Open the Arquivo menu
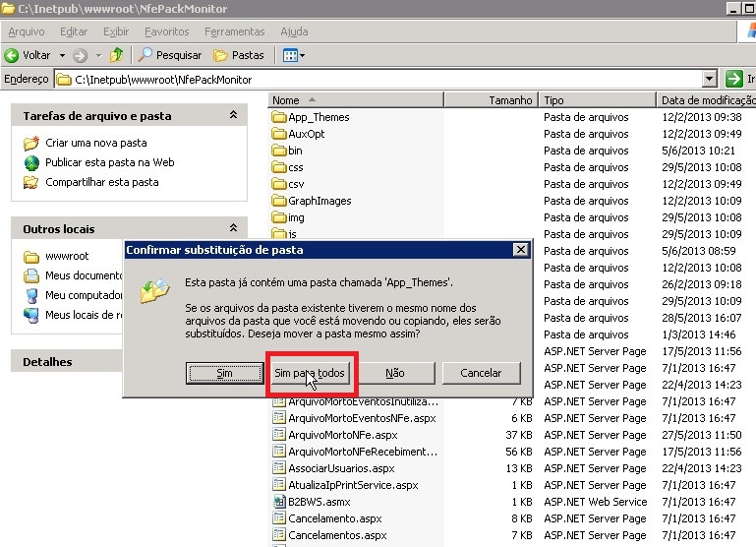 [26, 31]
